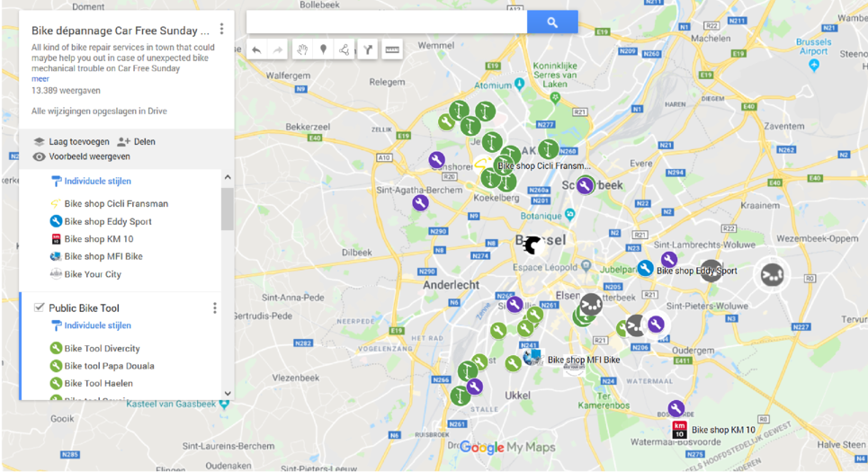Screen dimensions: 868x472
Task: Click the panel scroll up arrow
Action: [x=228, y=178]
